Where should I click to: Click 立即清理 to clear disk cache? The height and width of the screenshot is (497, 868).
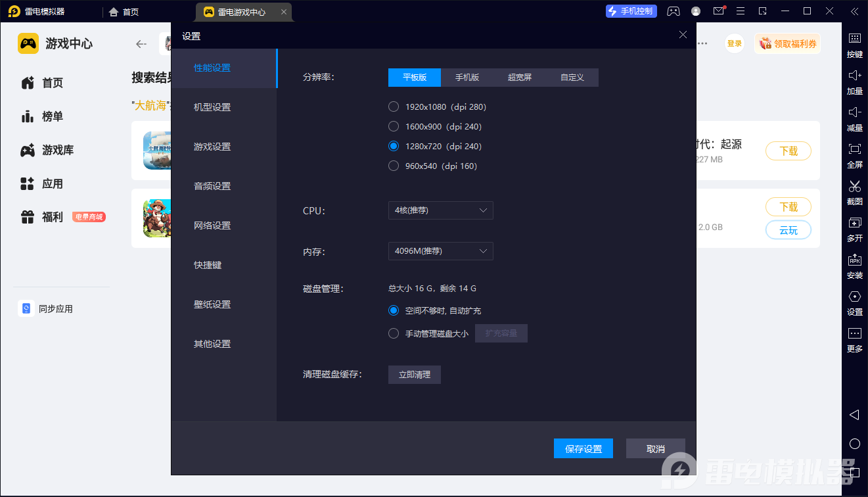tap(414, 375)
